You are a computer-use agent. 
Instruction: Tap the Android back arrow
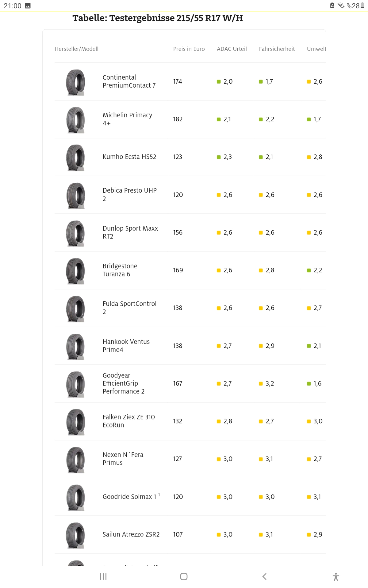[264, 576]
